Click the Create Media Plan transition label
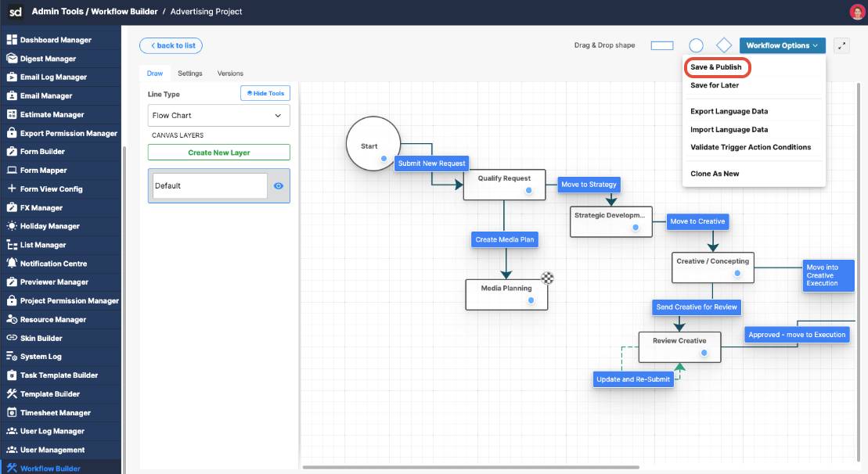The image size is (868, 474). 504,239
